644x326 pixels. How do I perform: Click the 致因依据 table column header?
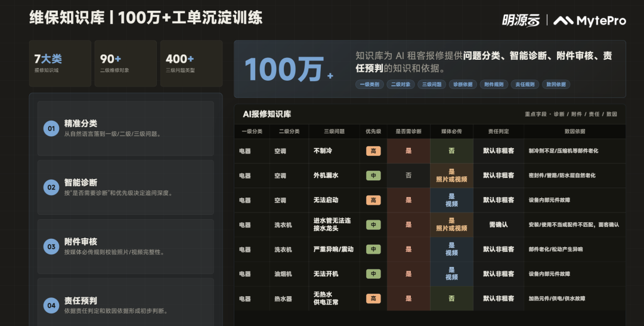pos(575,131)
